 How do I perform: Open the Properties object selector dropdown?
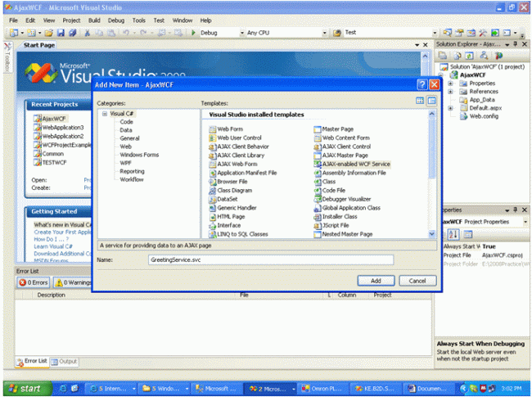tap(525, 222)
